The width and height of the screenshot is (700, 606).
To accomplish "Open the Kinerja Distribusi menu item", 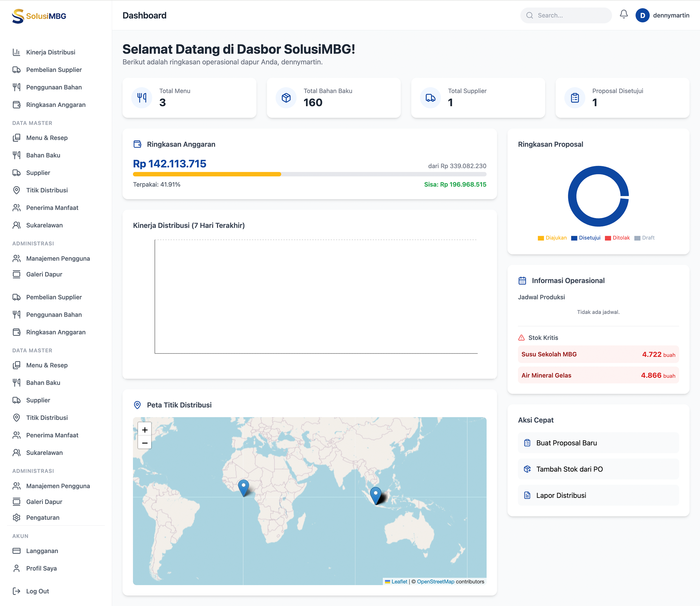I will (x=51, y=52).
